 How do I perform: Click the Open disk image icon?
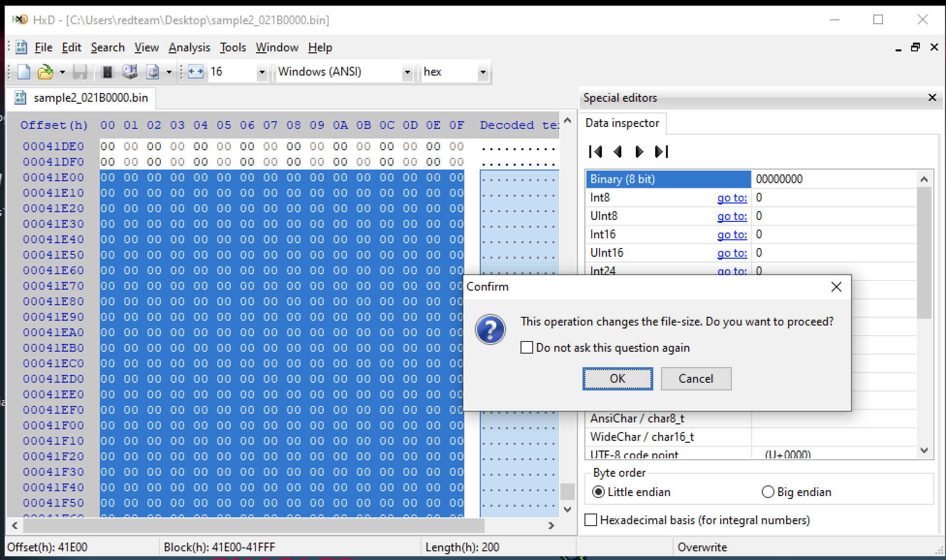153,72
